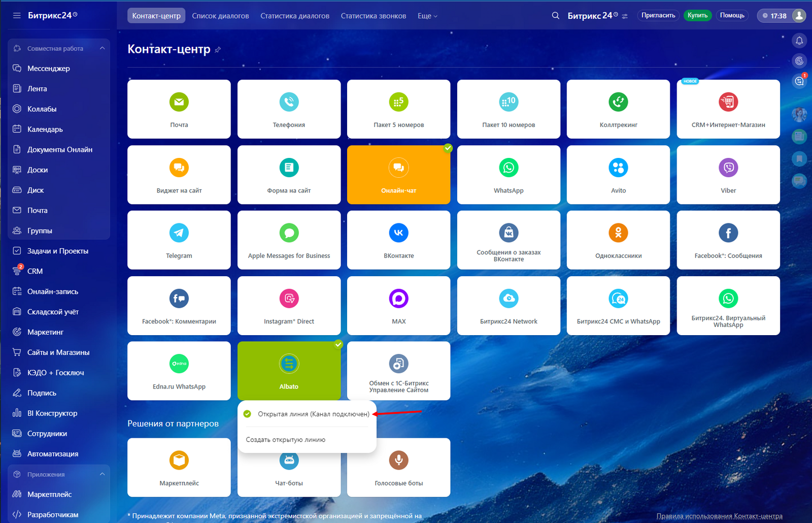Open CRM in the left sidebar
Image resolution: width=812 pixels, height=523 pixels.
pos(35,271)
